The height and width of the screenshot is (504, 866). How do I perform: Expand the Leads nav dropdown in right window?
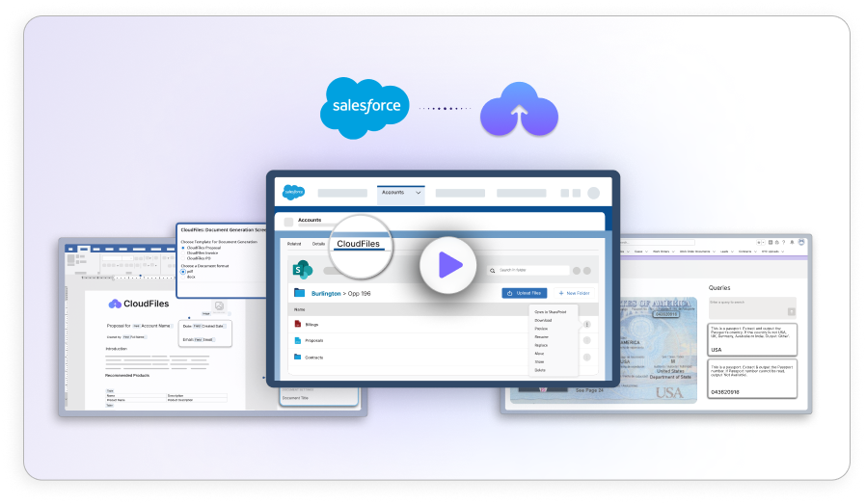[731, 252]
